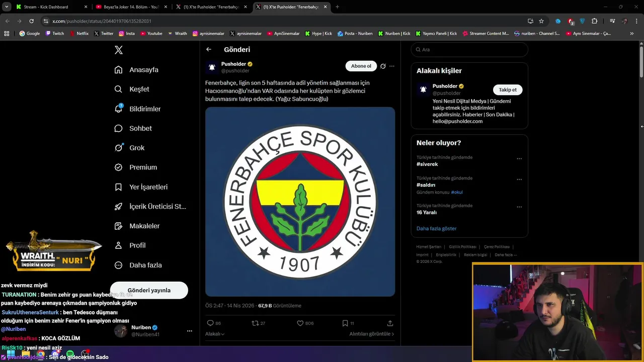Click the browser back arrow
The width and height of the screenshot is (644, 362).
click(x=7, y=21)
